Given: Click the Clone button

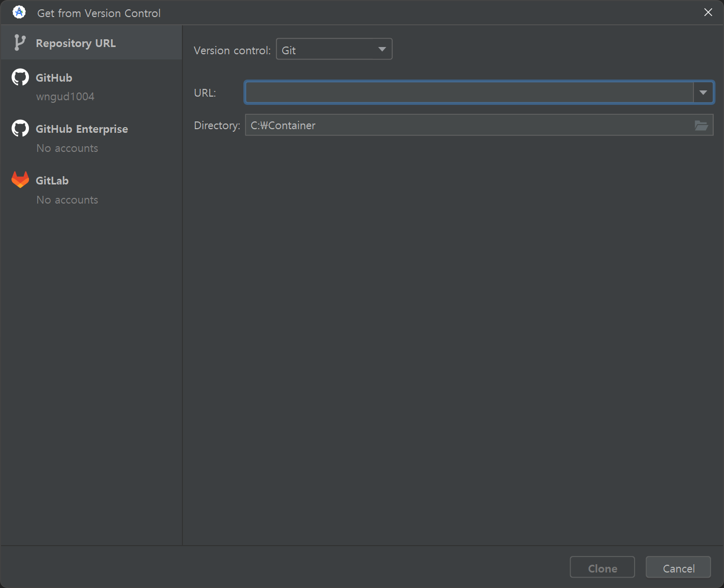Looking at the screenshot, I should point(602,568).
